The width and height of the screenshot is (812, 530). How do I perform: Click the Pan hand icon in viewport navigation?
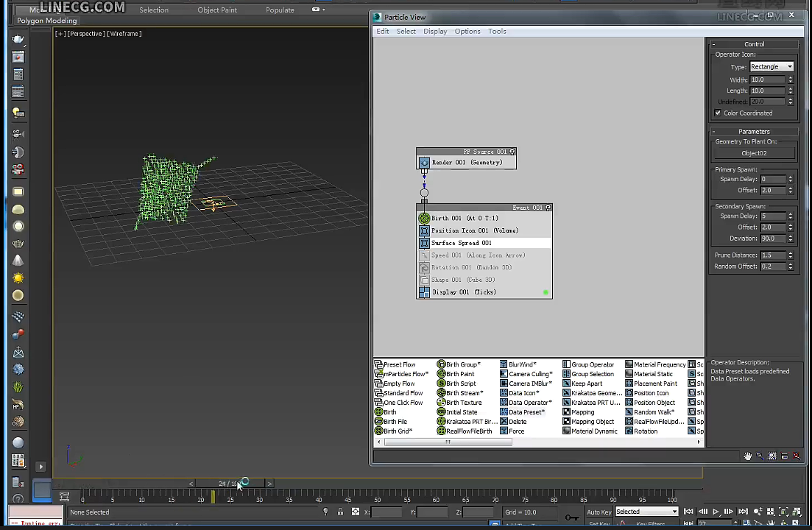point(747,456)
